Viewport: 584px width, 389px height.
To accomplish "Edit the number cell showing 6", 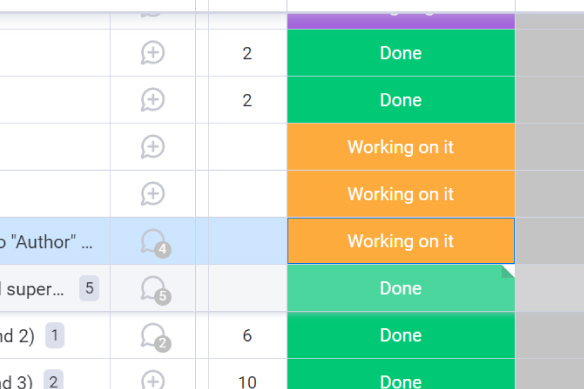I will tap(247, 335).
